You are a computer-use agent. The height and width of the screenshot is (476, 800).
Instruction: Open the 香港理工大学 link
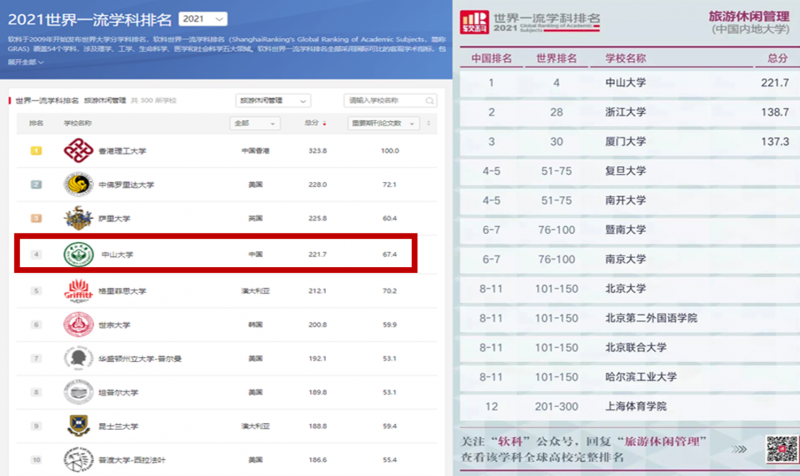(x=122, y=151)
